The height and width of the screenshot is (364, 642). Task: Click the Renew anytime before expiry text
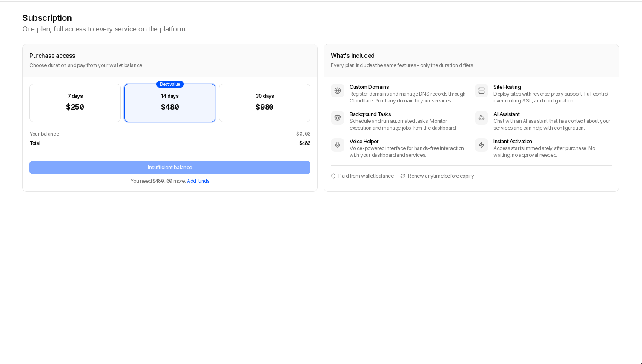click(441, 176)
